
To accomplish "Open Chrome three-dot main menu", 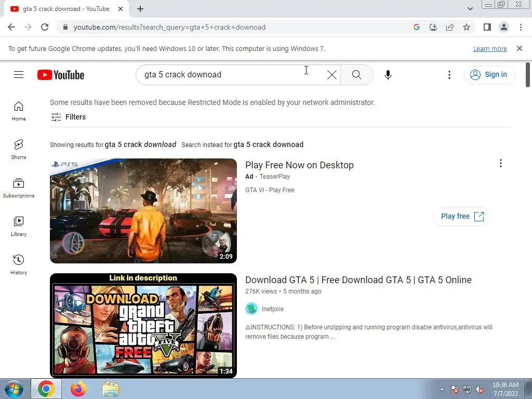I will 521,27.
